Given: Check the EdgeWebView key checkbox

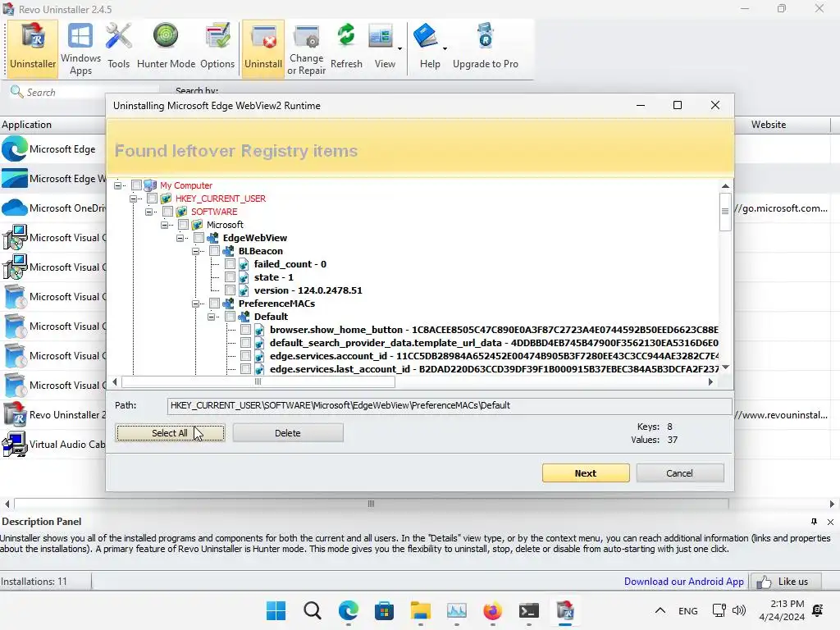Looking at the screenshot, I should click(199, 238).
